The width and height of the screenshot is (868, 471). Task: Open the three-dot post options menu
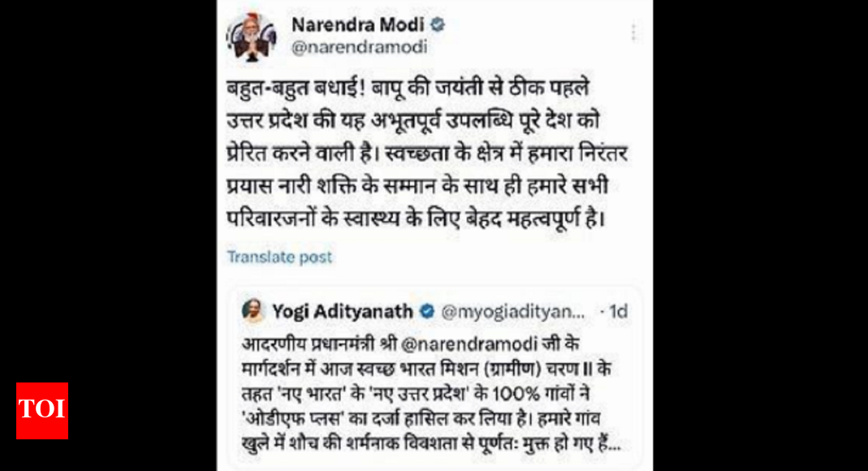[x=634, y=32]
